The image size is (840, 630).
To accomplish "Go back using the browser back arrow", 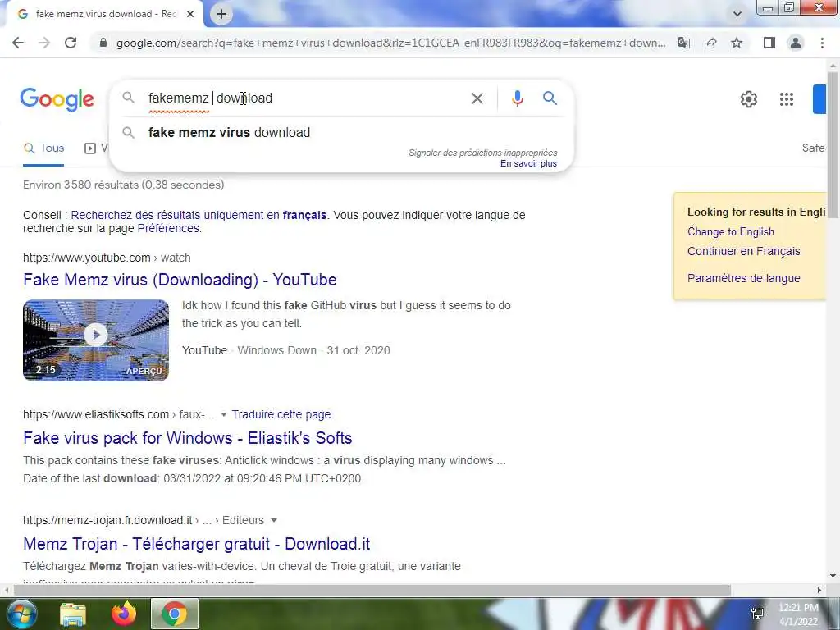I will (x=18, y=43).
